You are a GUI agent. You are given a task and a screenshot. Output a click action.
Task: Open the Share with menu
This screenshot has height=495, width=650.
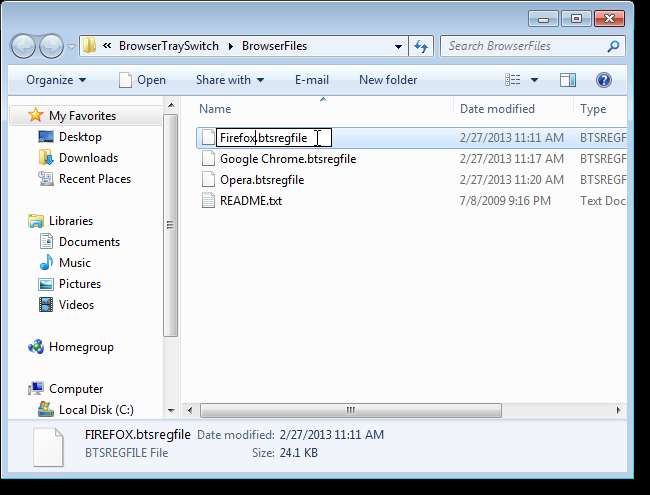point(230,80)
